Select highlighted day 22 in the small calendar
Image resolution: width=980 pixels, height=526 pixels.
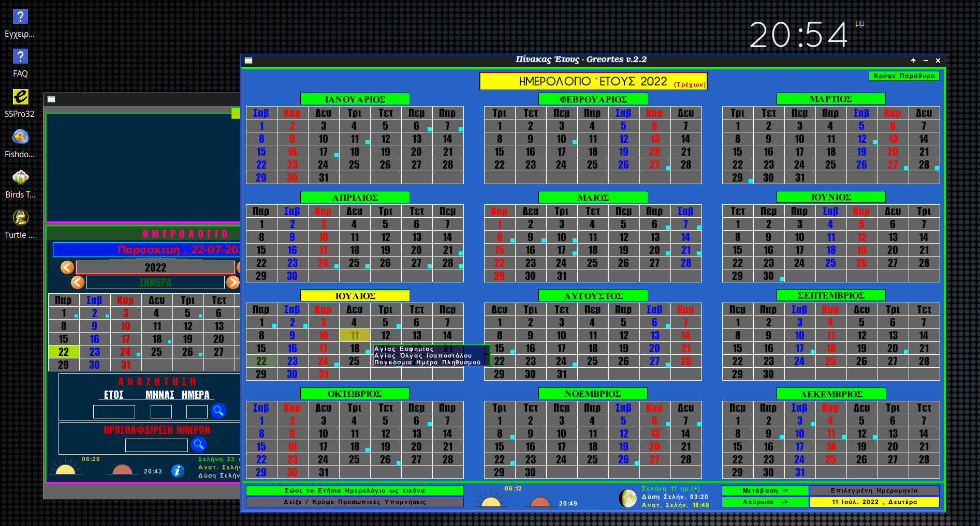coord(64,352)
